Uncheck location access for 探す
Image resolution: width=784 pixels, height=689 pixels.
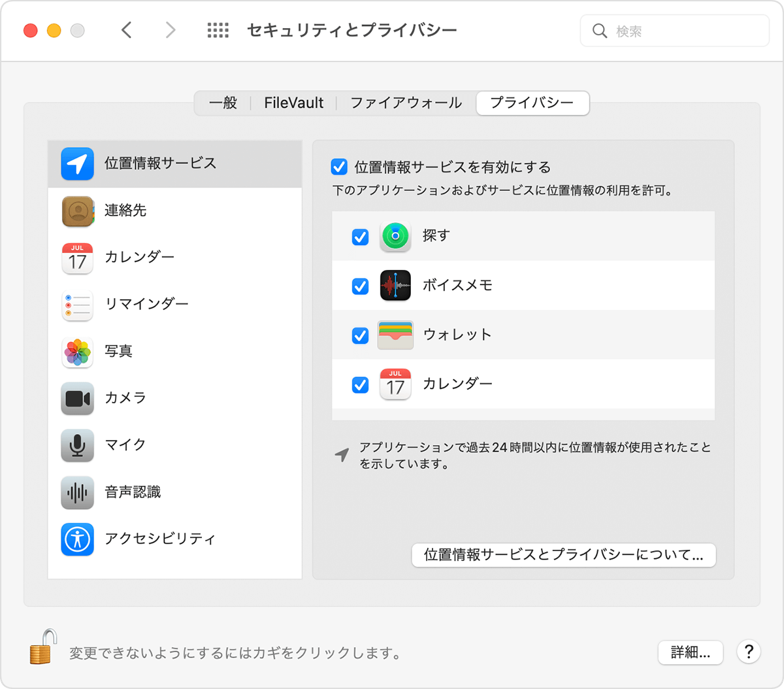(x=360, y=237)
